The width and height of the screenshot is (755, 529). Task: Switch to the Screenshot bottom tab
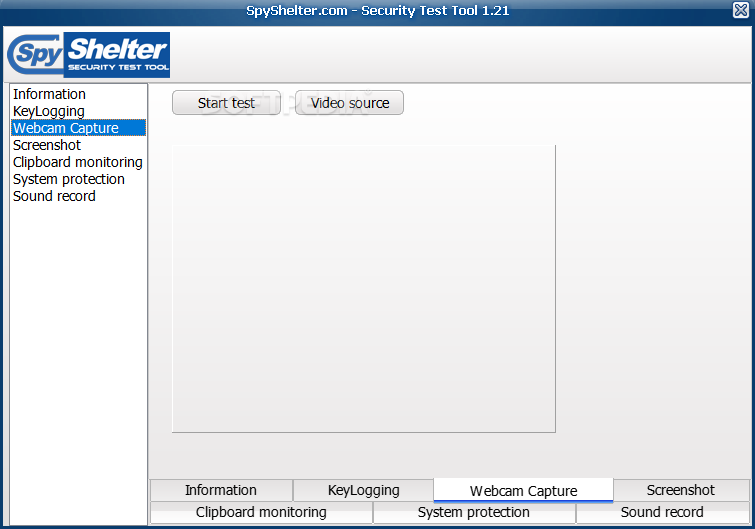tap(681, 490)
